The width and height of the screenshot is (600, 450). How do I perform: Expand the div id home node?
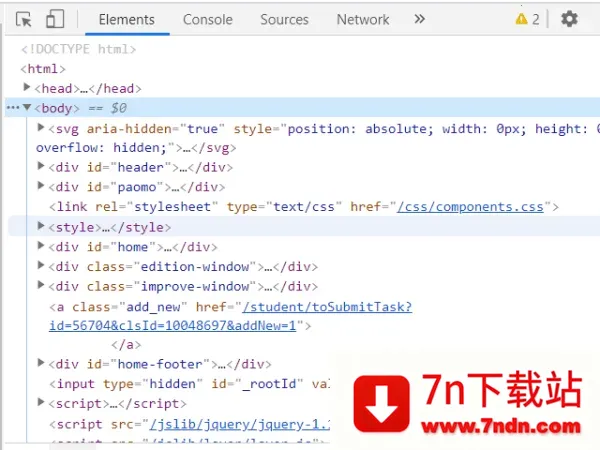point(41,246)
